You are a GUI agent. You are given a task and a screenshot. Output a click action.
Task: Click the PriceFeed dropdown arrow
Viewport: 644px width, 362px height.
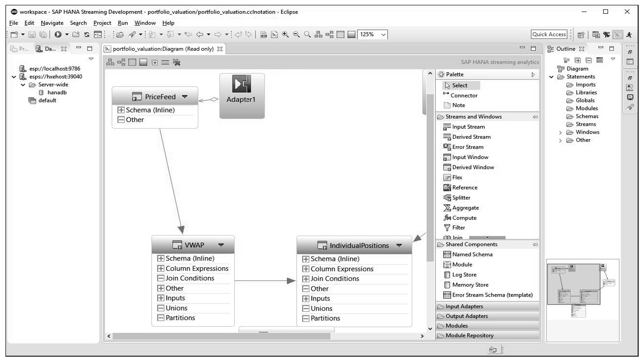click(x=185, y=96)
